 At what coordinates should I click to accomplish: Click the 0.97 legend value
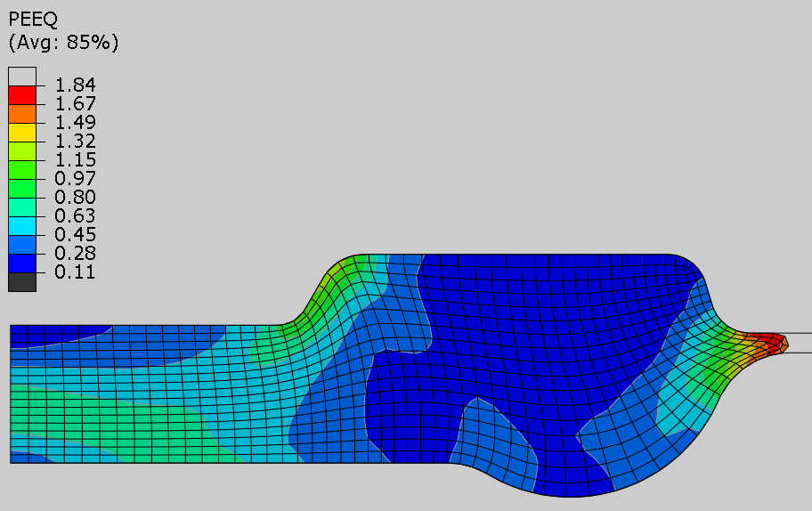coord(75,178)
